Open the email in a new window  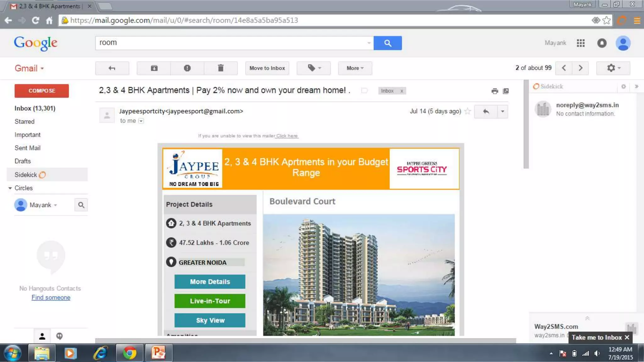[506, 91]
